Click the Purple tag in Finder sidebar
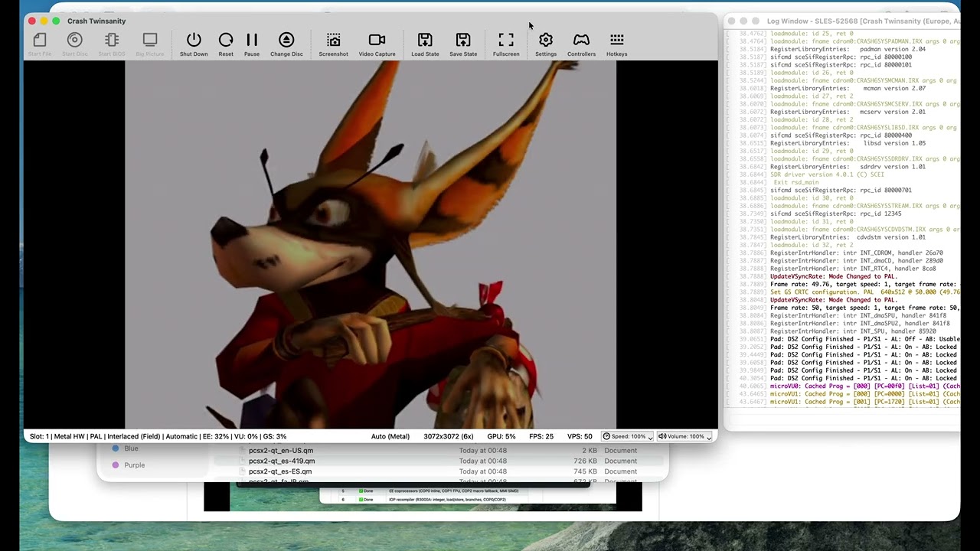The width and height of the screenshot is (980, 551). [x=134, y=465]
